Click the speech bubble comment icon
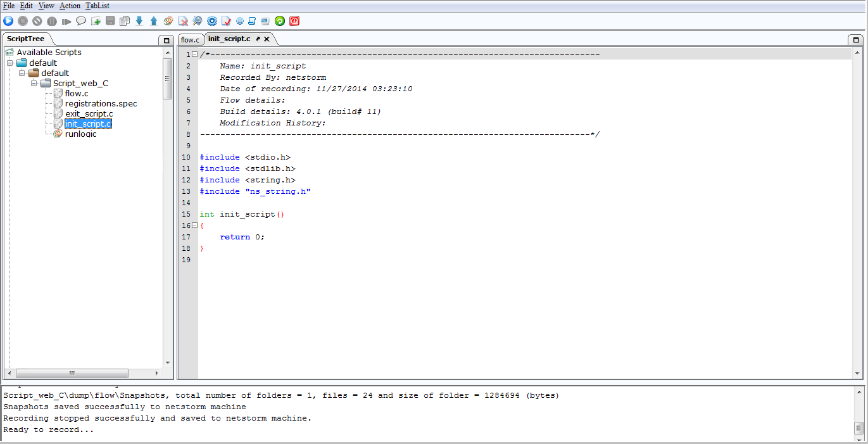 click(x=81, y=21)
